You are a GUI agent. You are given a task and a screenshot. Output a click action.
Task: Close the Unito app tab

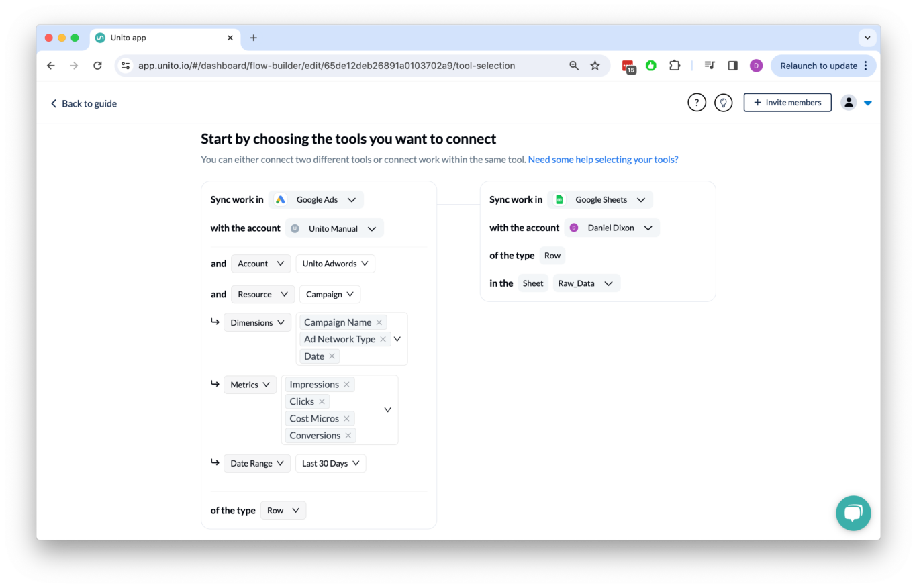click(x=230, y=38)
